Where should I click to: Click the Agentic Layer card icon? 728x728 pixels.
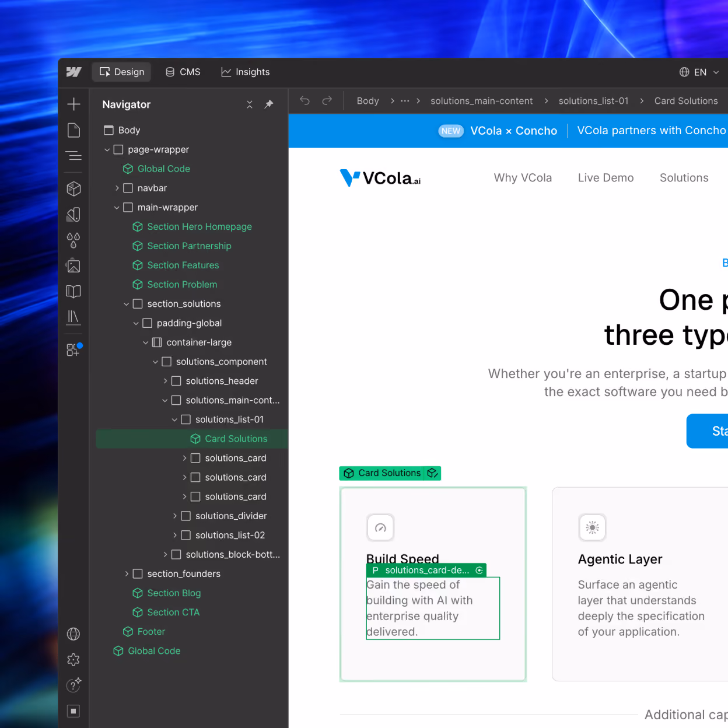(x=592, y=528)
